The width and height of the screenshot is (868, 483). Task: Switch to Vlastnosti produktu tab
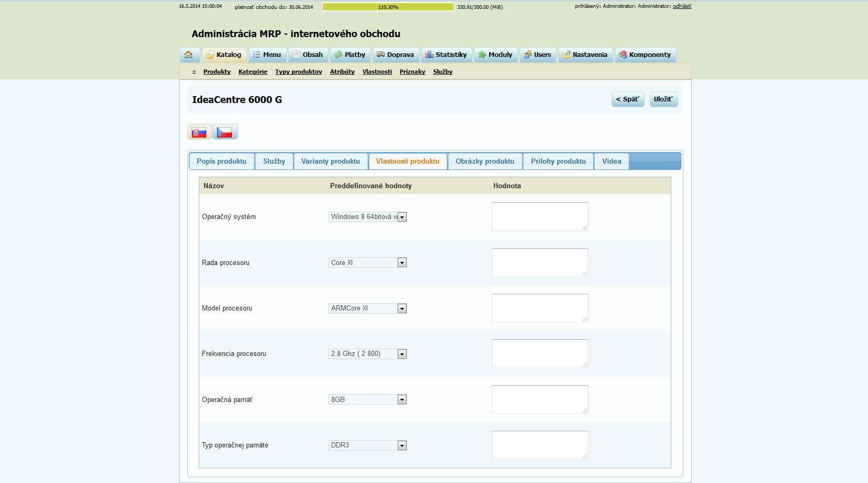(408, 162)
